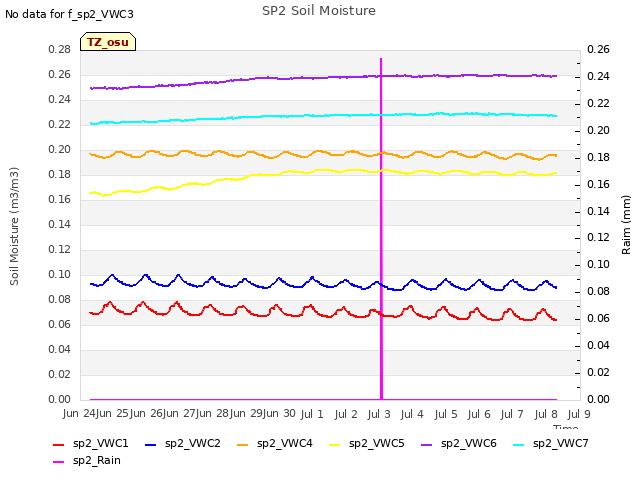The width and height of the screenshot is (640, 480).
Task: Click the cyan sp2_VWC7 legend swatch
Action: click(518, 444)
